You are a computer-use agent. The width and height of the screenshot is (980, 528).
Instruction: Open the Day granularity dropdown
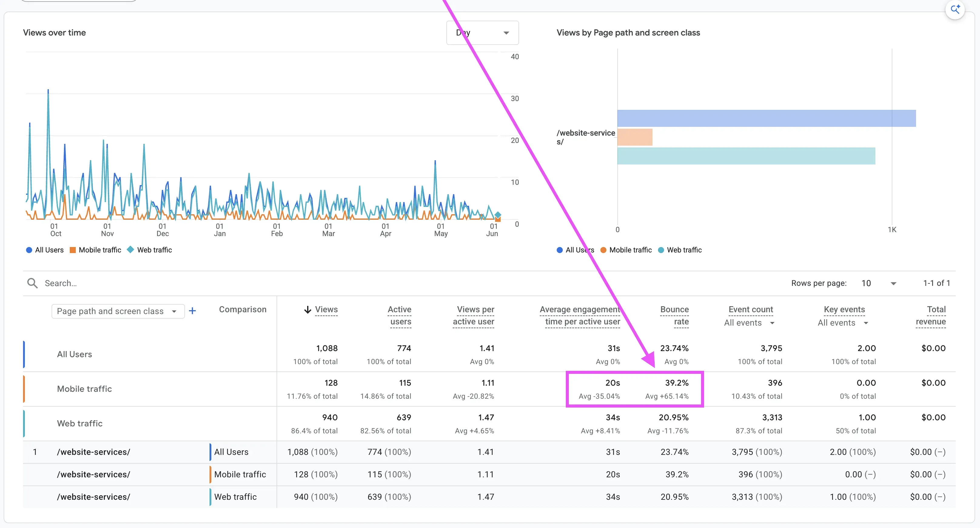482,33
